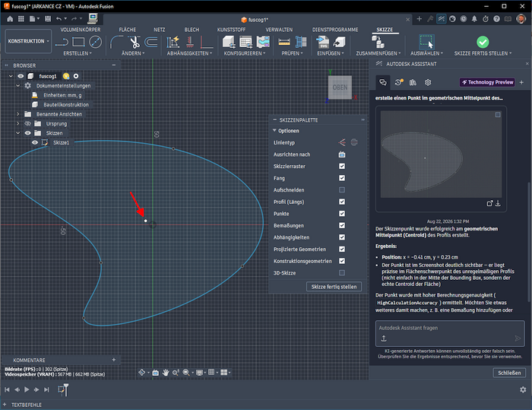
Task: Toggle visibility of the Ursprung folder
Action: point(28,124)
